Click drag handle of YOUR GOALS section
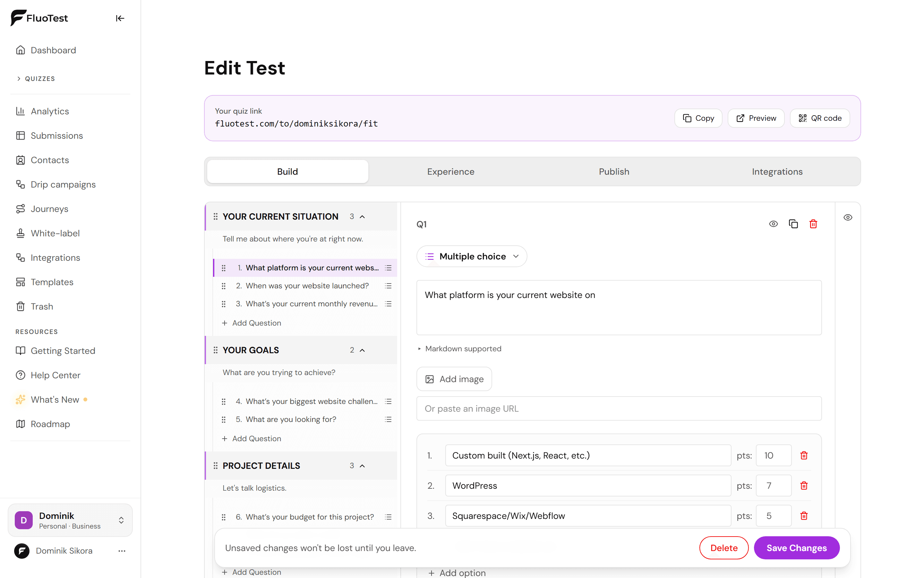The height and width of the screenshot is (578, 924). (x=215, y=350)
